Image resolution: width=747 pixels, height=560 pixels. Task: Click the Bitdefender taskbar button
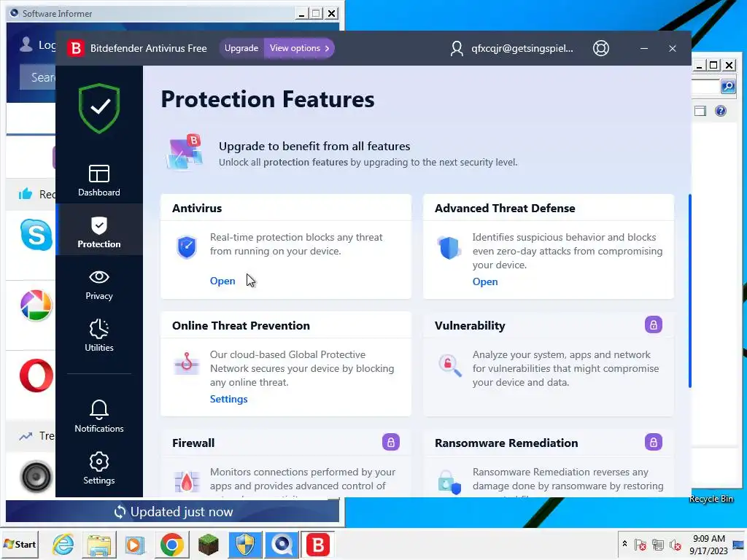pyautogui.click(x=318, y=544)
